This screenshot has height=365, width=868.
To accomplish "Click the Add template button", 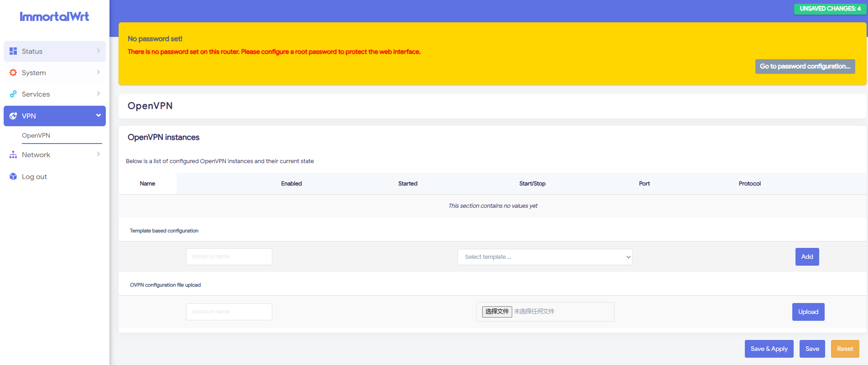I will point(807,257).
